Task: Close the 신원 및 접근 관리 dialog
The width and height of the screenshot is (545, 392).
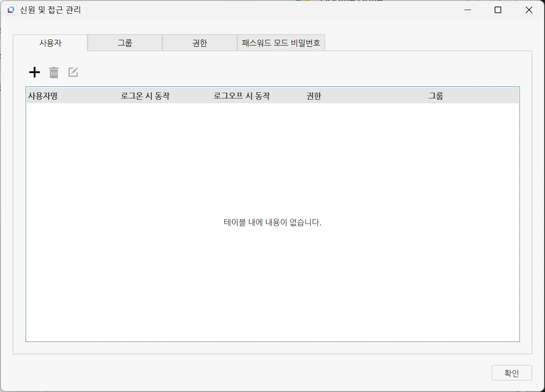Action: pos(529,10)
